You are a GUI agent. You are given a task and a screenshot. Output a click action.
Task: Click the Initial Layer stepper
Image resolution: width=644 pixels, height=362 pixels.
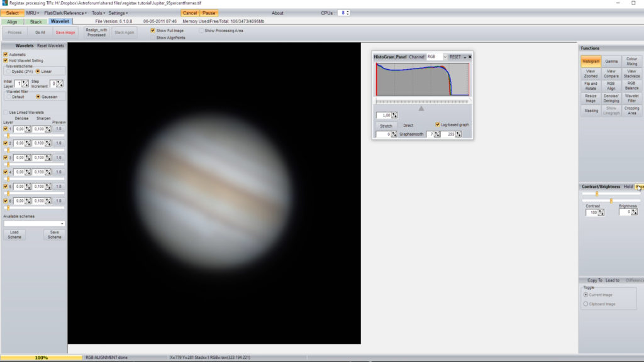(25, 84)
